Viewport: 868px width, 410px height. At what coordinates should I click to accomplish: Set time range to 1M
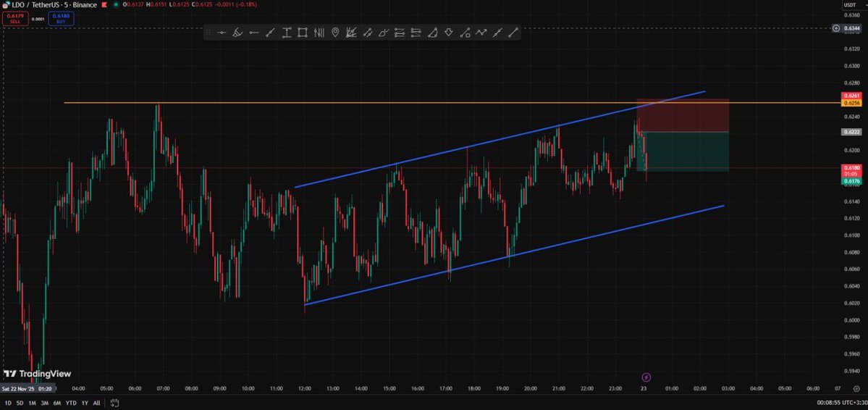(32, 403)
